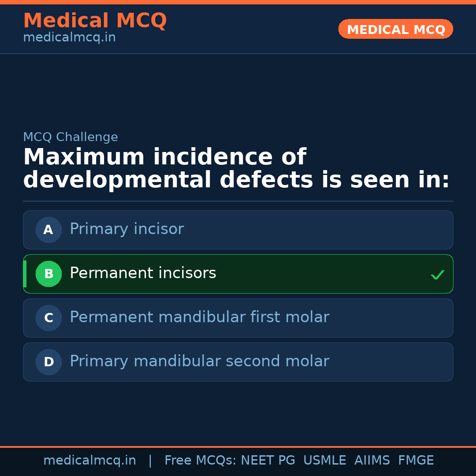Click the letter D circle icon
This screenshot has height=476, width=476.
pyautogui.click(x=48, y=362)
